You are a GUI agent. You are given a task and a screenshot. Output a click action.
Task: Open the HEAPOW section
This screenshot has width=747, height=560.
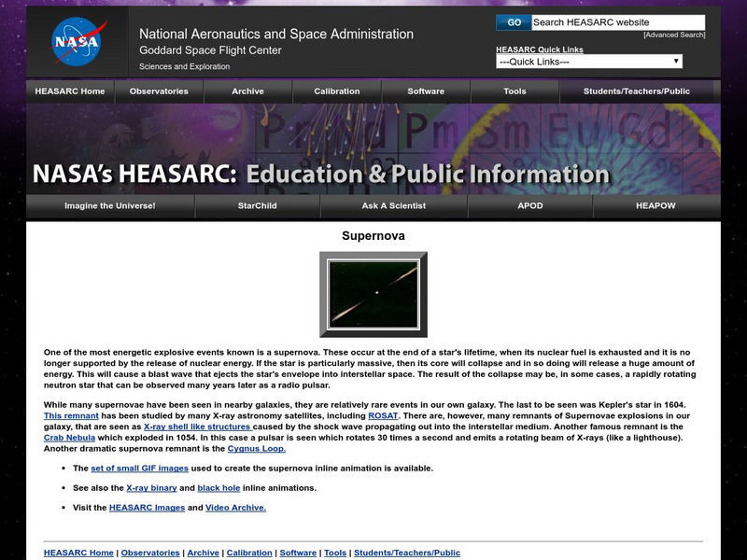pyautogui.click(x=655, y=207)
